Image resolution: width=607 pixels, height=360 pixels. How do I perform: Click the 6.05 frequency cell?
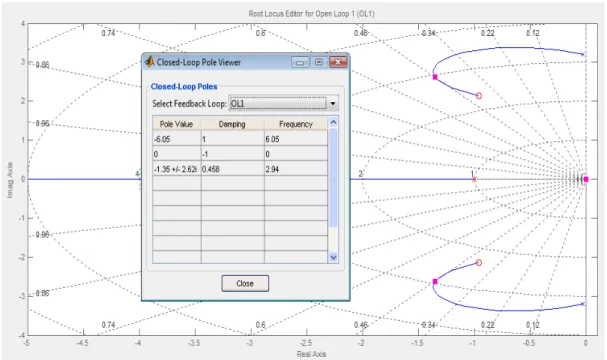point(296,139)
